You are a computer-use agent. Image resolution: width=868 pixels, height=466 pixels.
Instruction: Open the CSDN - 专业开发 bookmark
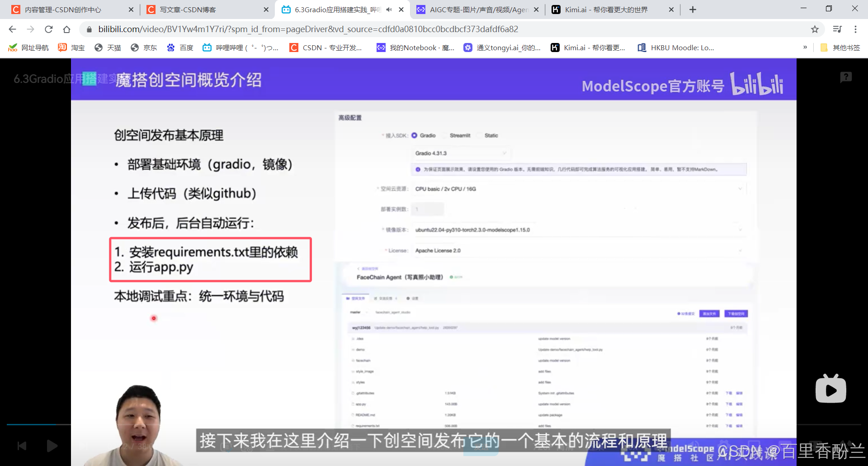coord(326,48)
